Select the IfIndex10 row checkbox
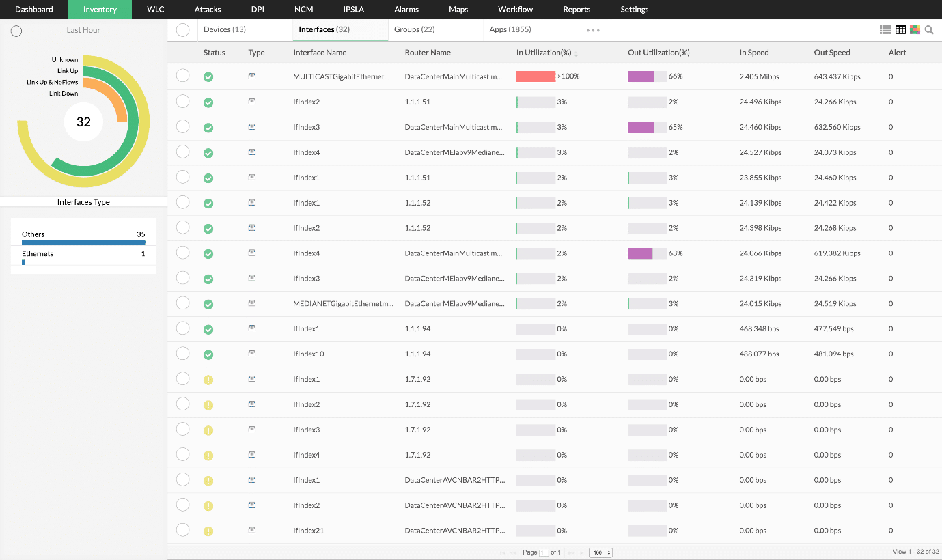This screenshot has width=942, height=560. coord(182,353)
